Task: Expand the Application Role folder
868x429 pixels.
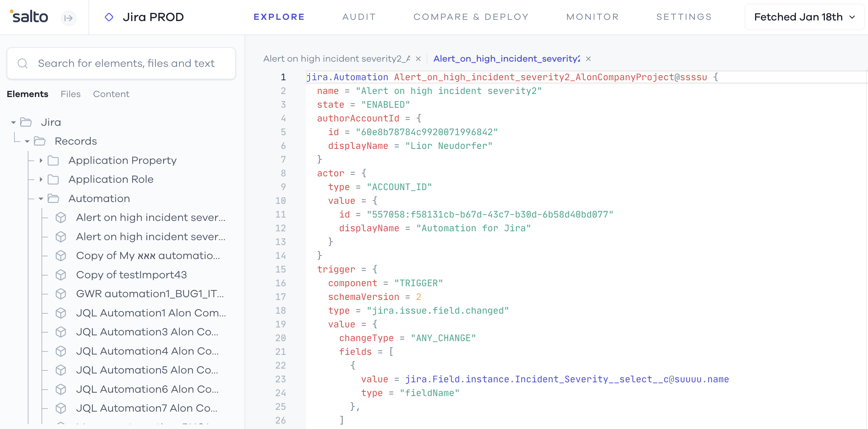Action: point(41,179)
